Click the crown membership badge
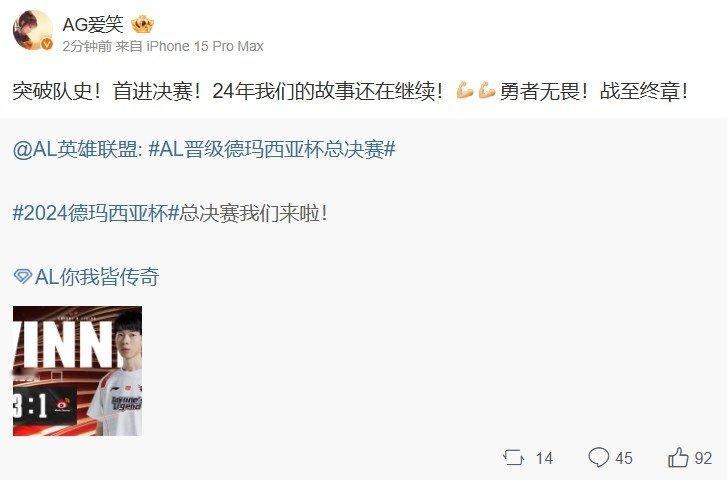The width and height of the screenshot is (727, 480). pos(142,24)
